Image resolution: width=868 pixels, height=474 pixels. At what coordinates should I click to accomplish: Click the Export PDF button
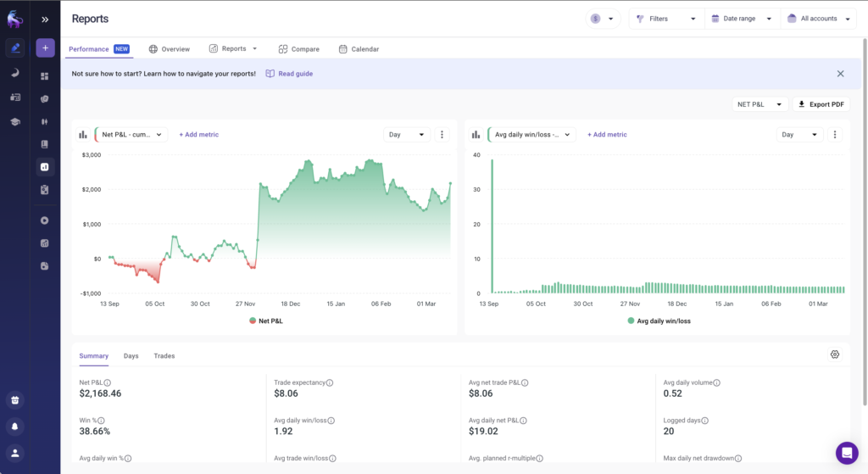[821, 104]
